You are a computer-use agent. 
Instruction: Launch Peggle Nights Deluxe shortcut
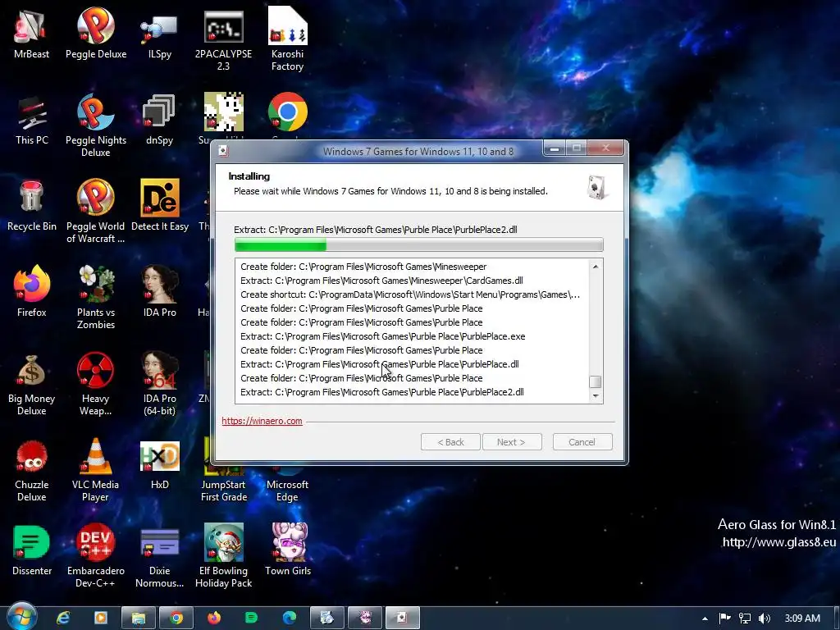[x=96, y=125]
